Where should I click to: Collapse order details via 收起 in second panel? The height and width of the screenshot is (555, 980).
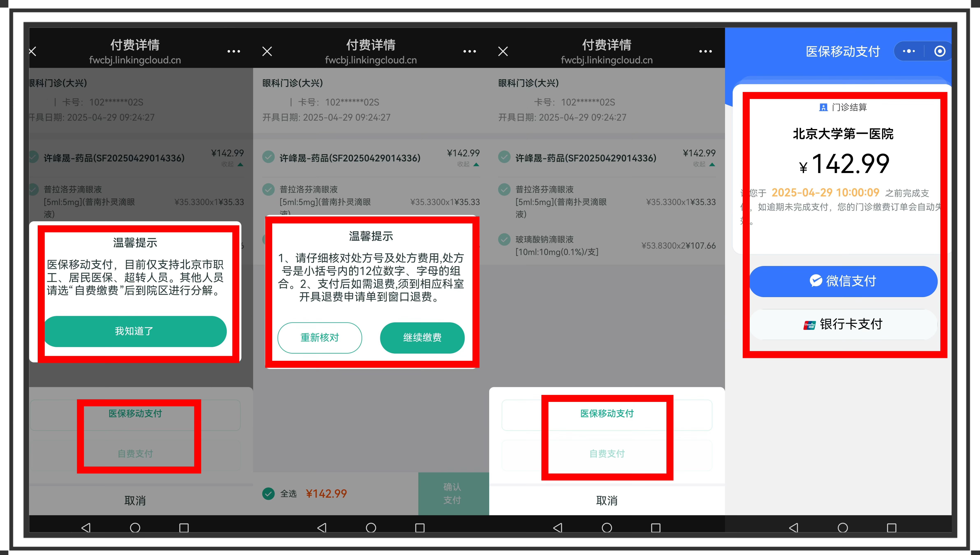point(468,164)
